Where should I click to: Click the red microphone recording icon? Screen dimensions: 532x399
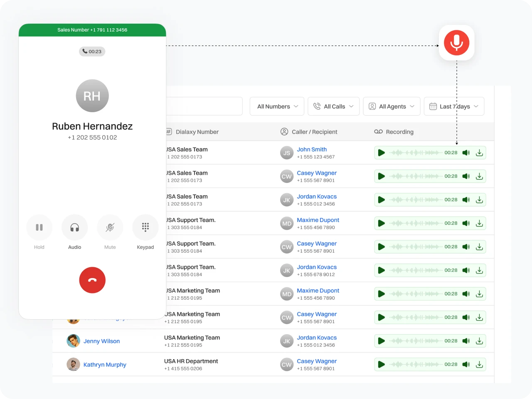pyautogui.click(x=456, y=43)
